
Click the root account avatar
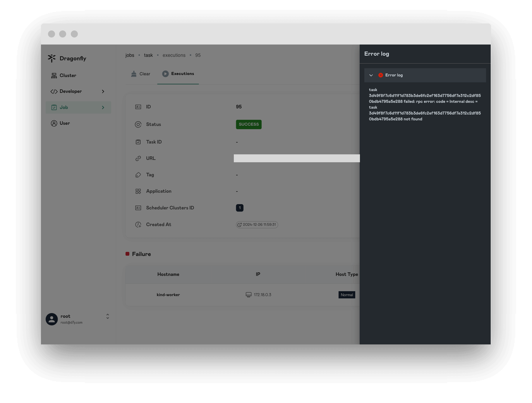tap(52, 319)
